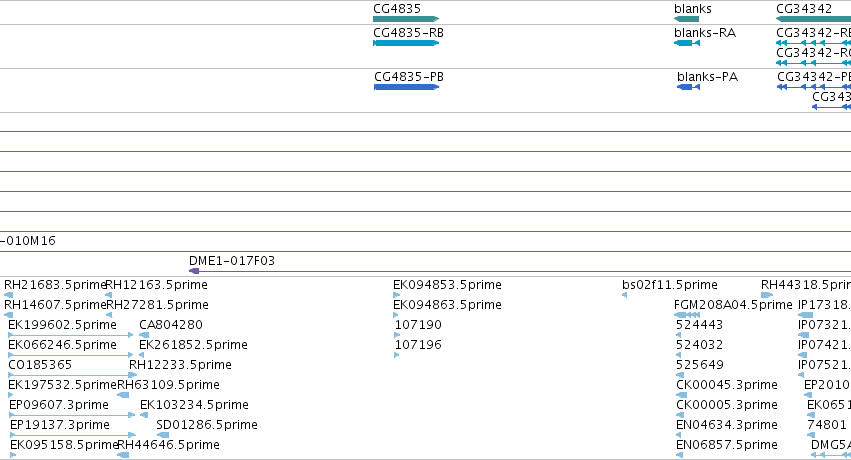Select the EP19137.3prime alignment line
The height and width of the screenshot is (460, 851).
coord(73,435)
